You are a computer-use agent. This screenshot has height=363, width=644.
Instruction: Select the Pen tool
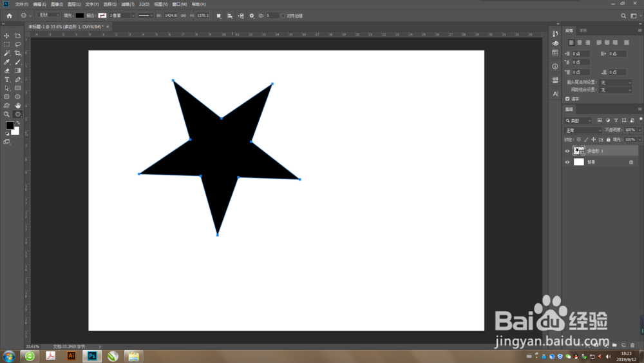coord(17,79)
